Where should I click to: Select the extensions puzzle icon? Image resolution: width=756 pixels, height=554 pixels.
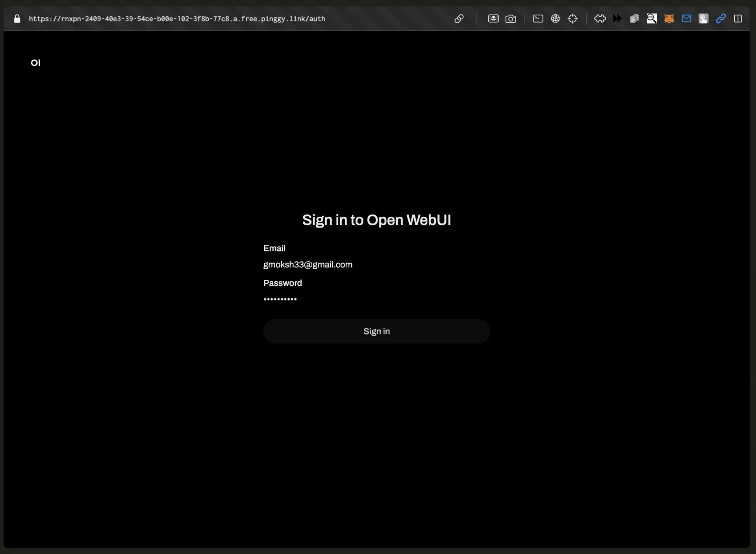pos(600,18)
